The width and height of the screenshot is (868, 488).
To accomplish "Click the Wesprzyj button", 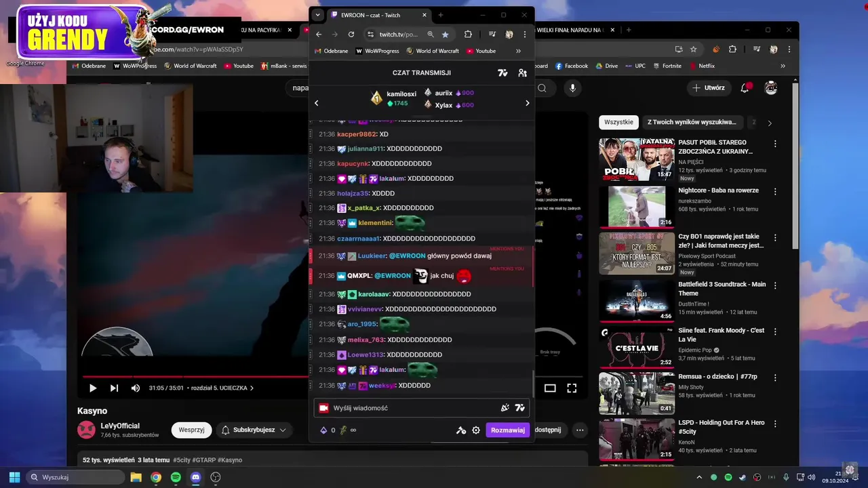I will point(191,430).
